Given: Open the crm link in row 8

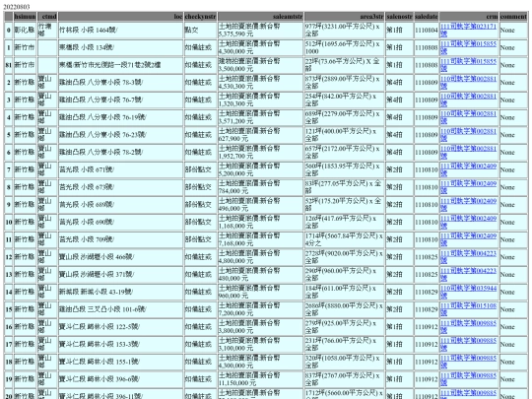Looking at the screenshot, I should [x=468, y=187].
